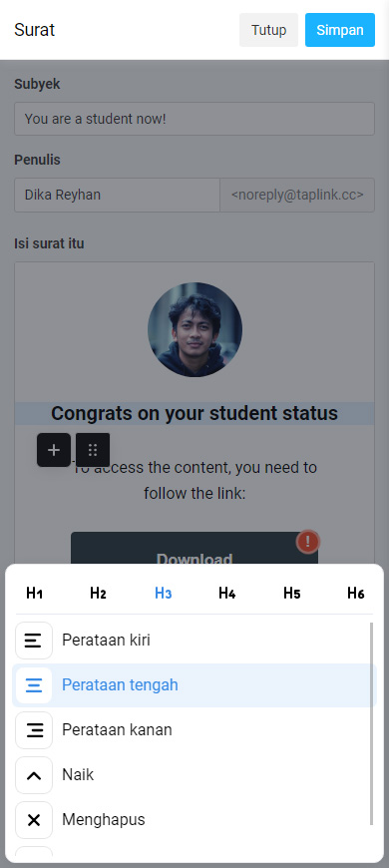Choose H6 heading size

356,594
